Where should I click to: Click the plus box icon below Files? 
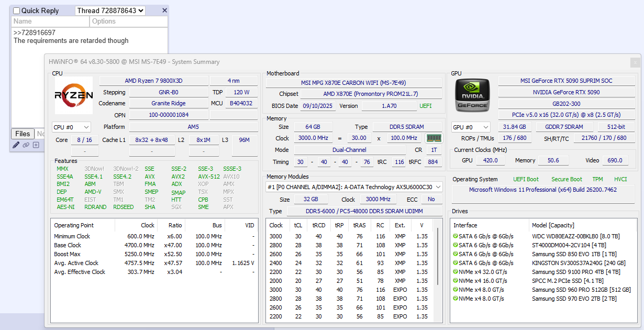(36, 145)
